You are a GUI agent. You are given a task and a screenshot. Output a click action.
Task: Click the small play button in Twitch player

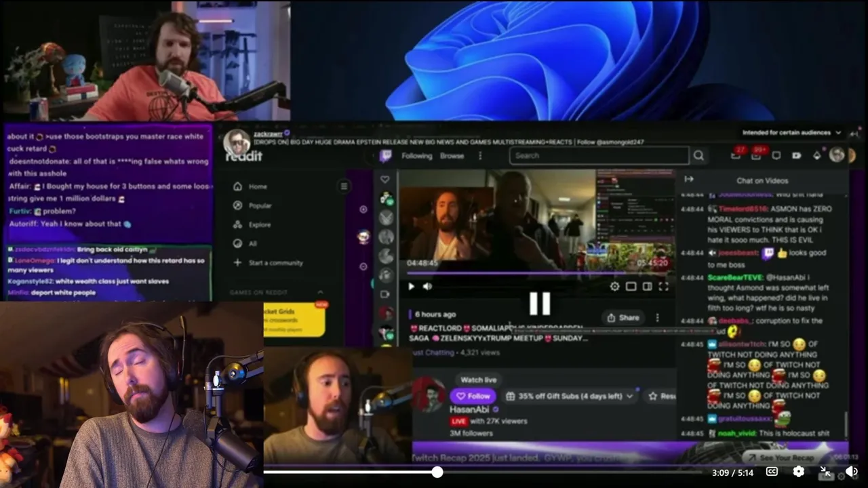click(411, 287)
